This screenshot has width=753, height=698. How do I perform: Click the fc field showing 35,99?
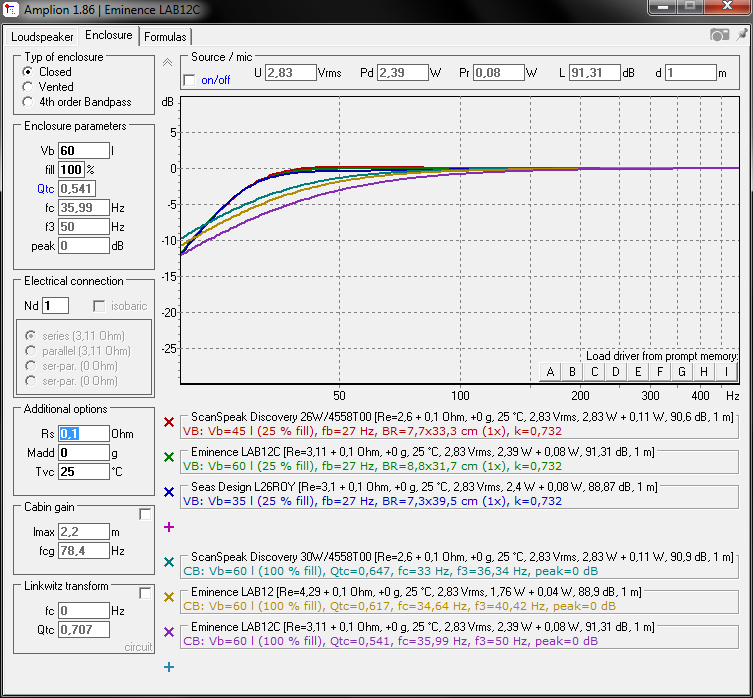tap(84, 208)
